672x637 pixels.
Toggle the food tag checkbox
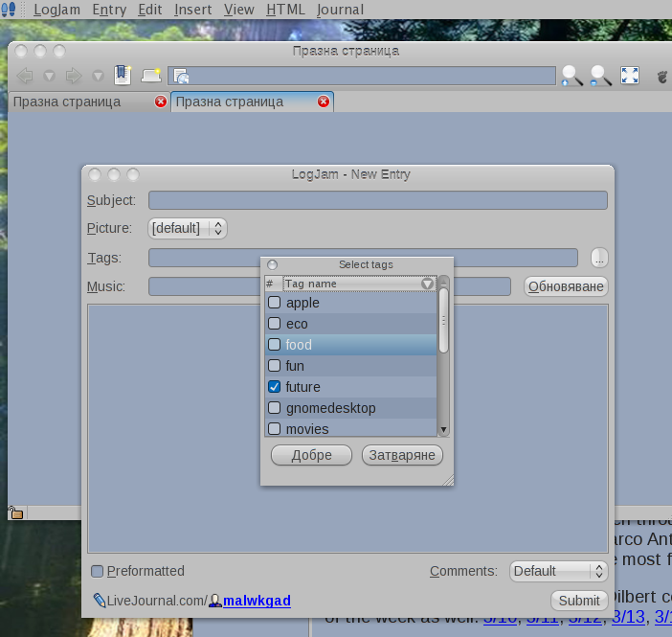275,345
